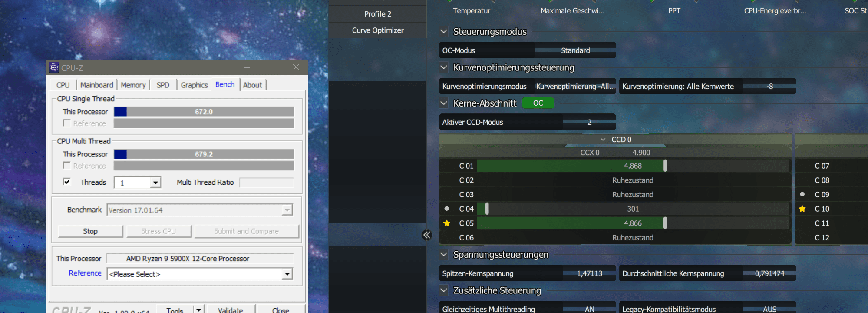Switch to the SPD tab
The width and height of the screenshot is (868, 313).
[163, 85]
